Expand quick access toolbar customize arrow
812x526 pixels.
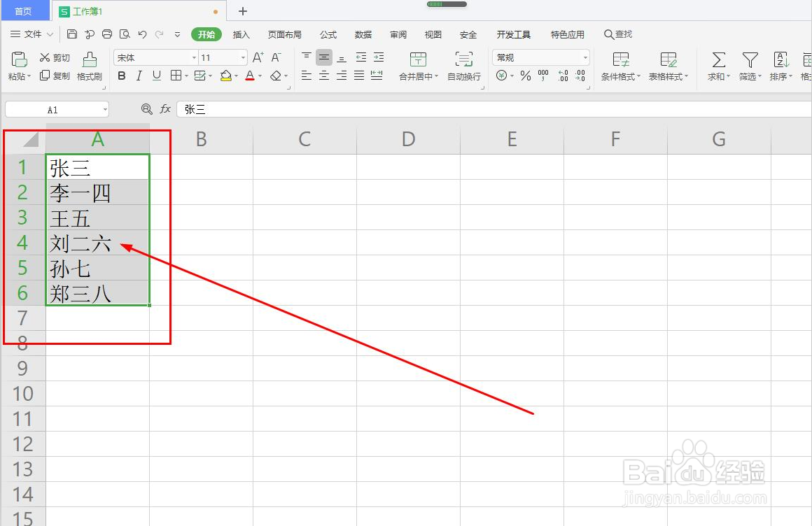pos(177,34)
